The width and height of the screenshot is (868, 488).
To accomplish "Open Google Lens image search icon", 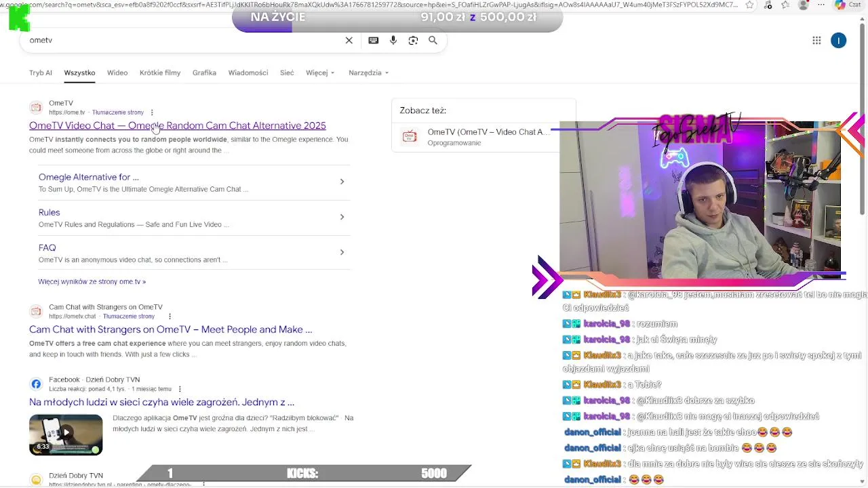I will 413,41.
